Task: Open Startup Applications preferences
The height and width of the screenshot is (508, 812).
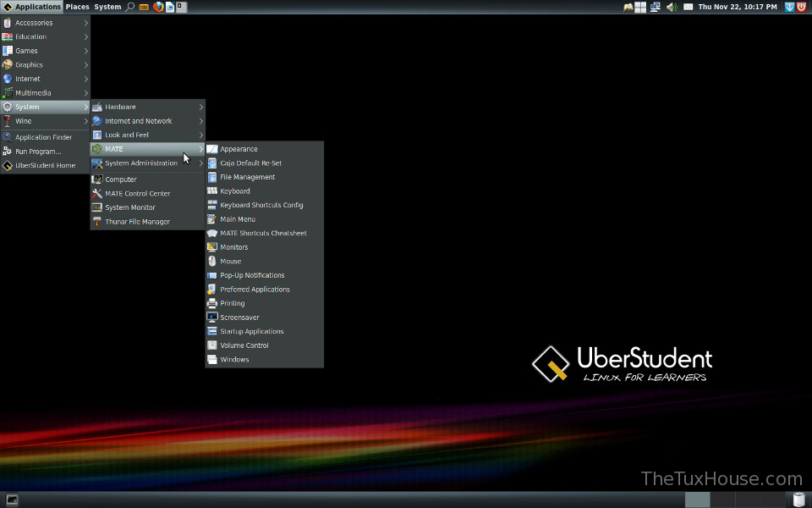Action: (x=251, y=332)
